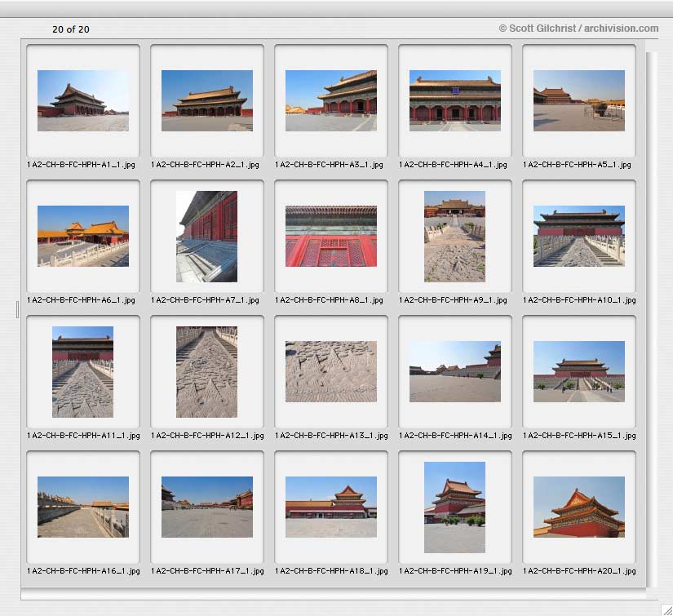The width and height of the screenshot is (673, 616).
Task: Click filename label 1A2-CH-B-FC-HPH-A5_1.jpg
Action: click(578, 165)
